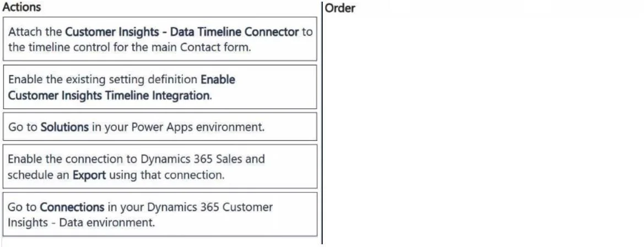Viewport: 644px width, 247px height.
Task: Click the bold word Solutions
Action: click(64, 127)
